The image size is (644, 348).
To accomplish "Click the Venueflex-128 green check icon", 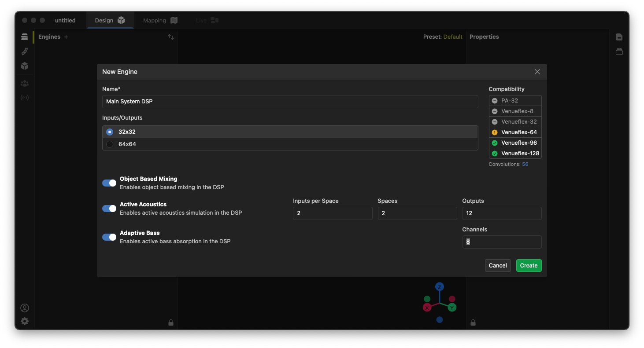I will 495,154.
